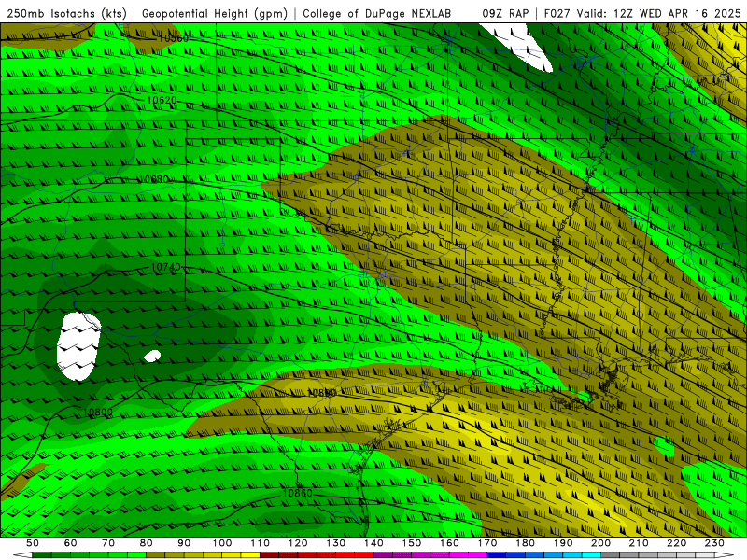Click the '09Z RAP' model run label
Image resolution: width=747 pixels, height=560 pixels.
(505, 13)
